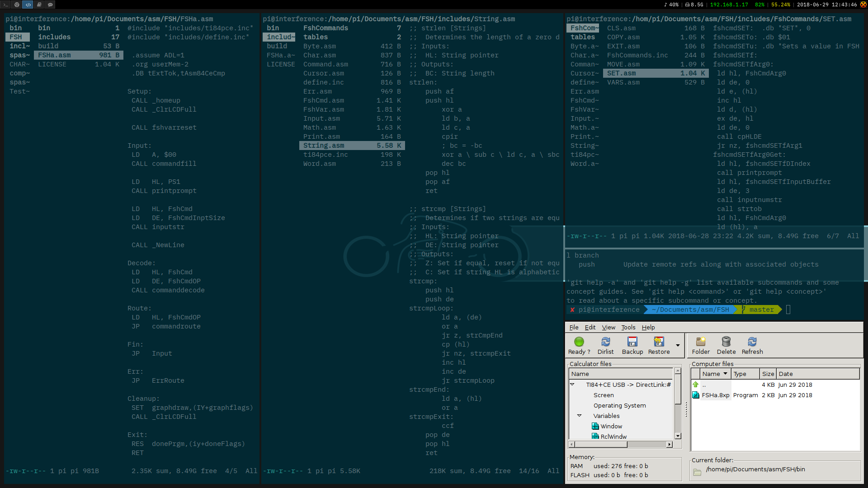Select SET.asm in the right ranger pane
868x488 pixels.
click(656, 73)
